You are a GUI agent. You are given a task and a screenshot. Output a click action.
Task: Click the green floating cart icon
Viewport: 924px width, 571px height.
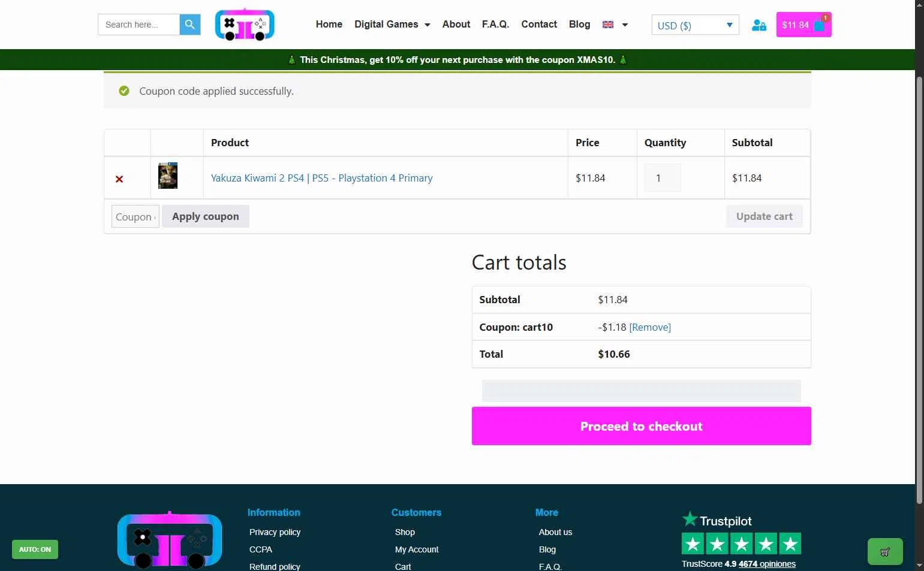click(884, 551)
